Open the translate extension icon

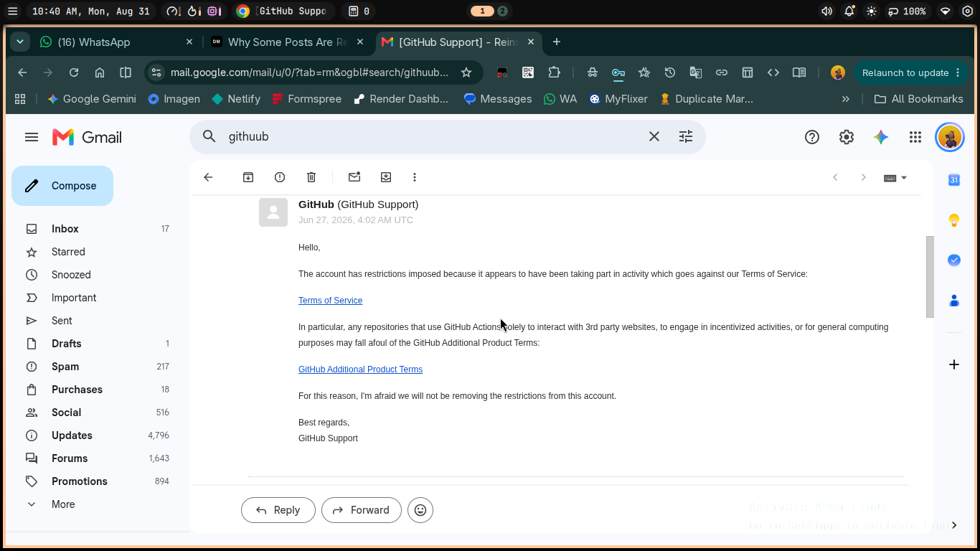tap(696, 72)
